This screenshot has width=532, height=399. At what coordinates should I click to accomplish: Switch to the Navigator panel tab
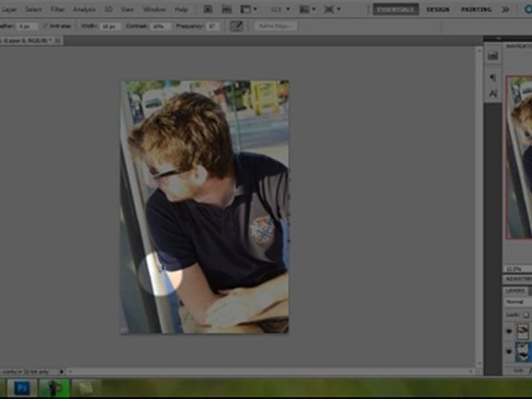tap(519, 46)
